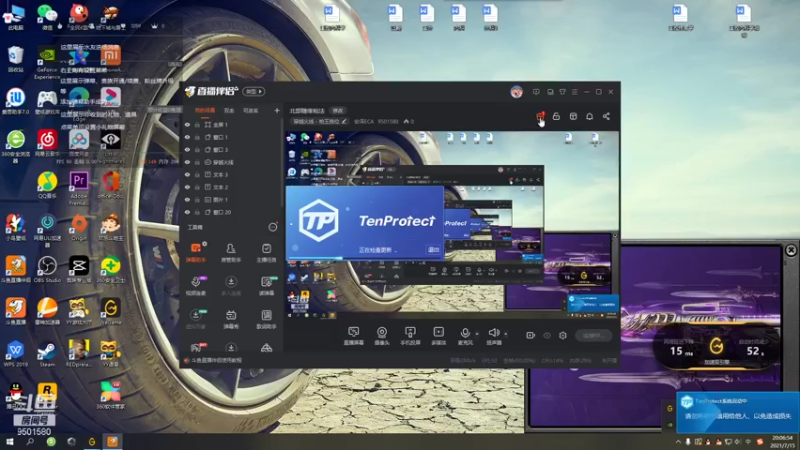Viewport: 800px width, 450px height.
Task: Toggle the lock on the 全屏 1 layer
Action: tap(197, 124)
